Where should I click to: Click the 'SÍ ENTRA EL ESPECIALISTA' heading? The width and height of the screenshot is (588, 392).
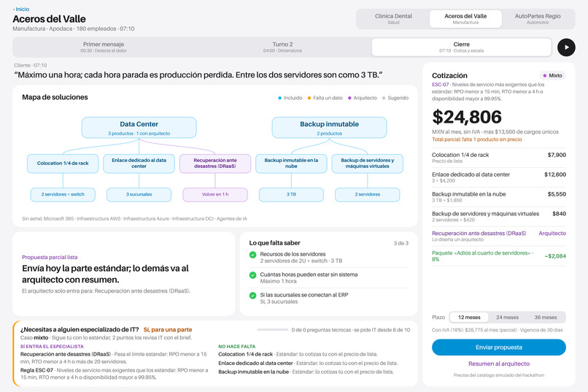[52, 347]
